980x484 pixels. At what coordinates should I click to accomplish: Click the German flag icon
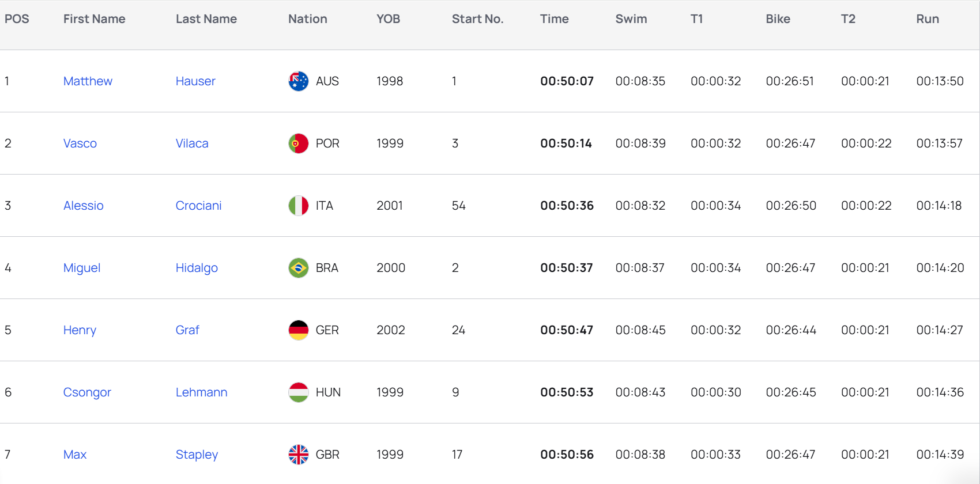pos(299,330)
